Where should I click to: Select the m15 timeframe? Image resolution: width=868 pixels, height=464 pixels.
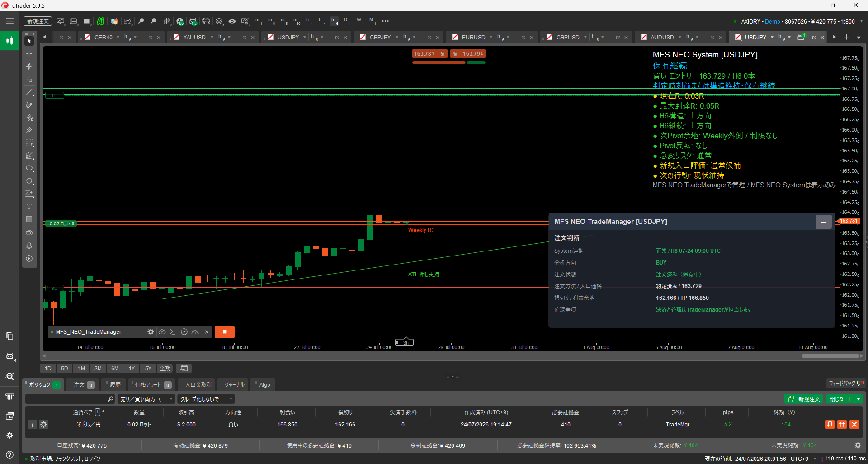pos(284,21)
